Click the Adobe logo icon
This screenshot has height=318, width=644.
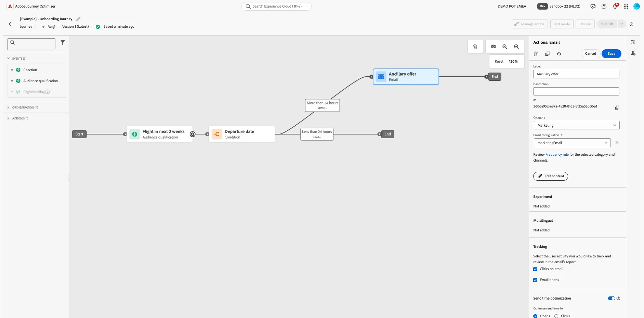point(10,6)
